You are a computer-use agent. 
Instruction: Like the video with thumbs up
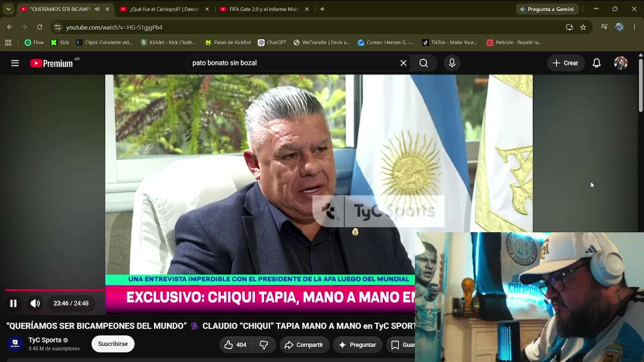pyautogui.click(x=235, y=345)
